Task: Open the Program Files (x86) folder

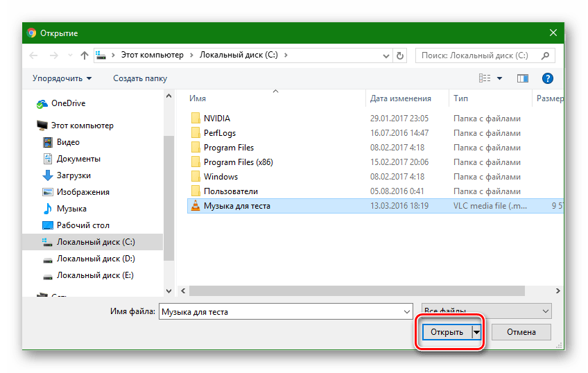Action: tap(239, 162)
